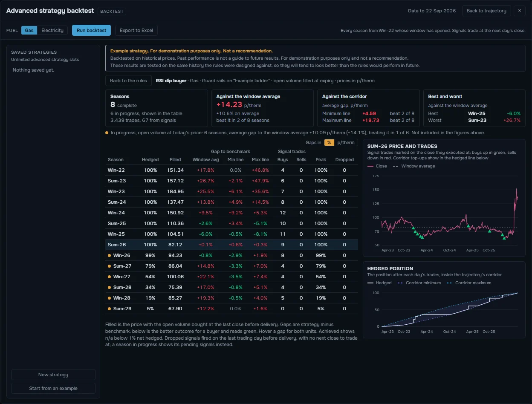Image resolution: width=532 pixels, height=404 pixels.
Task: Go back to trajectory
Action: (x=486, y=11)
